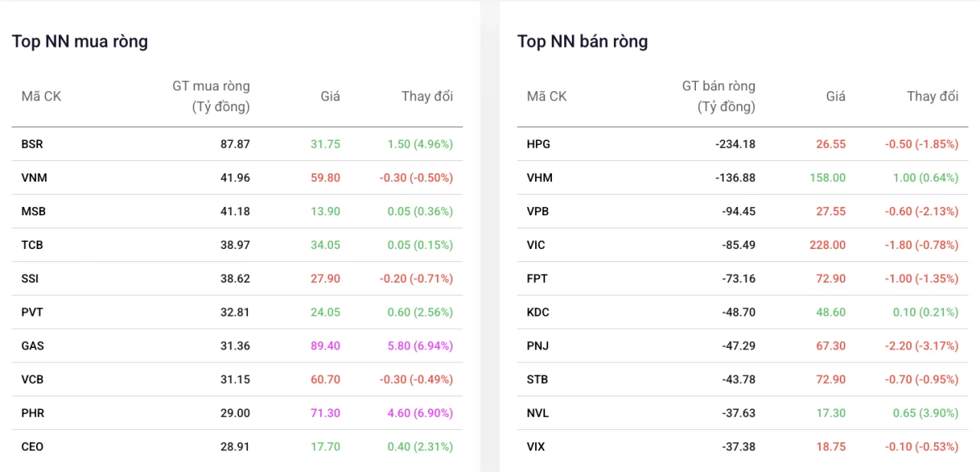The width and height of the screenshot is (980, 472).
Task: Select the VNM stock code row
Action: [x=237, y=178]
